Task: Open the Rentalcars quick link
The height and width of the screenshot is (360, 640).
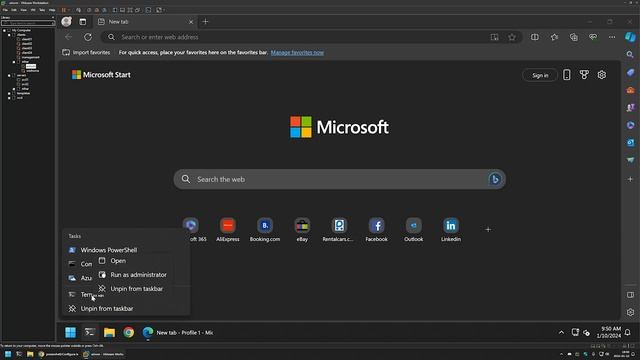Action: pos(338,229)
